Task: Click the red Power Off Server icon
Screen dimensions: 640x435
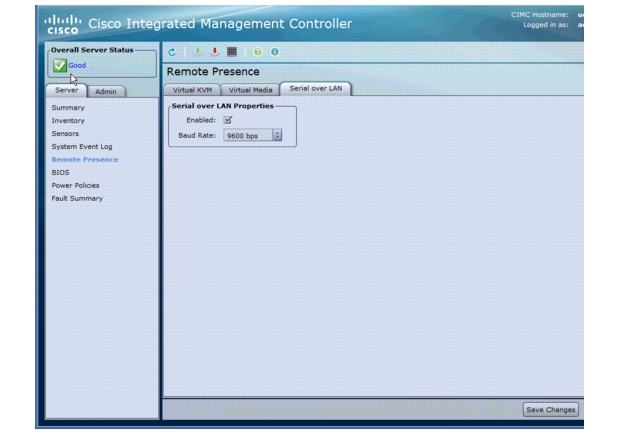Action: [215, 52]
